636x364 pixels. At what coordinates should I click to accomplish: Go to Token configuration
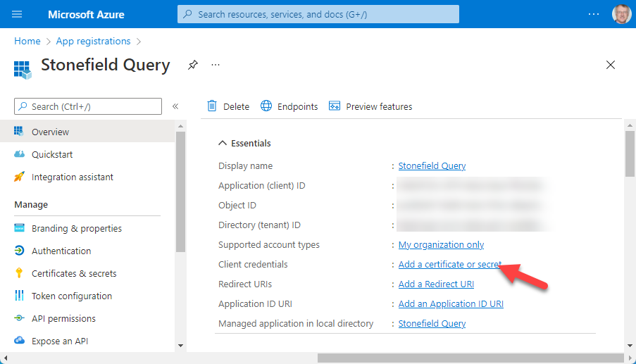(x=71, y=296)
